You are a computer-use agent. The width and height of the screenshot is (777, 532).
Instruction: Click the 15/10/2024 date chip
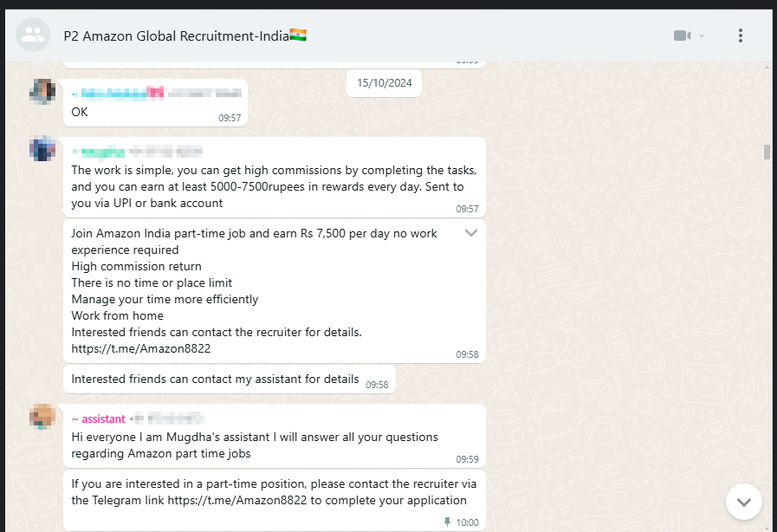(x=384, y=84)
